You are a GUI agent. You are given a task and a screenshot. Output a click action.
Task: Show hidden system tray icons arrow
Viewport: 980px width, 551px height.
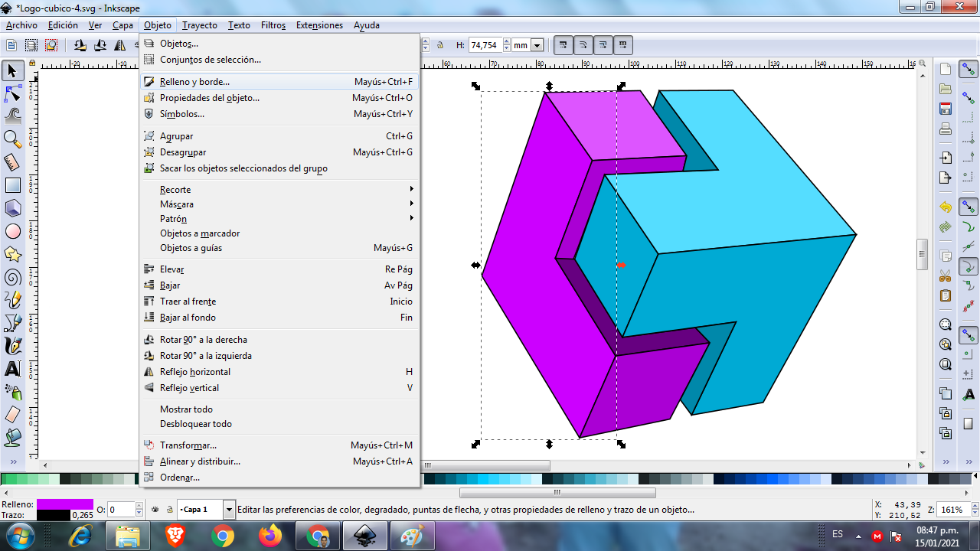click(858, 535)
